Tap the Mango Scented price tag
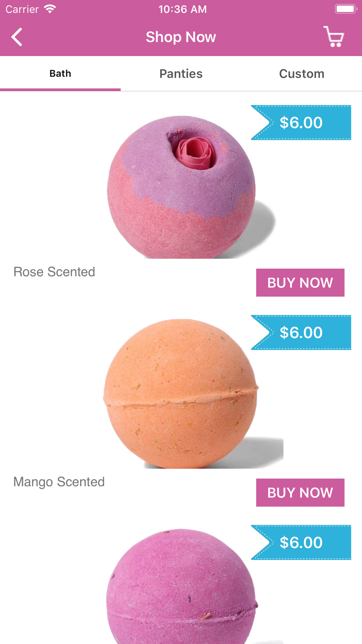The height and width of the screenshot is (644, 362). (301, 333)
